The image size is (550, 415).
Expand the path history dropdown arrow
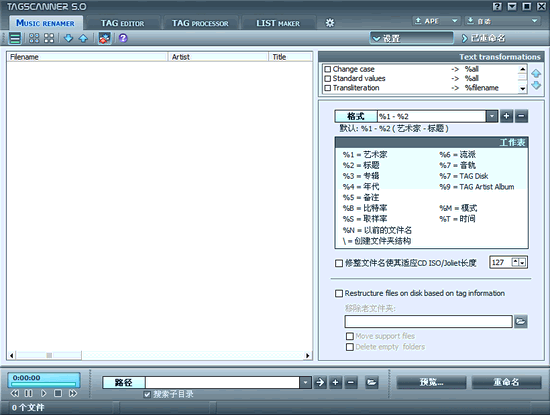pos(306,382)
